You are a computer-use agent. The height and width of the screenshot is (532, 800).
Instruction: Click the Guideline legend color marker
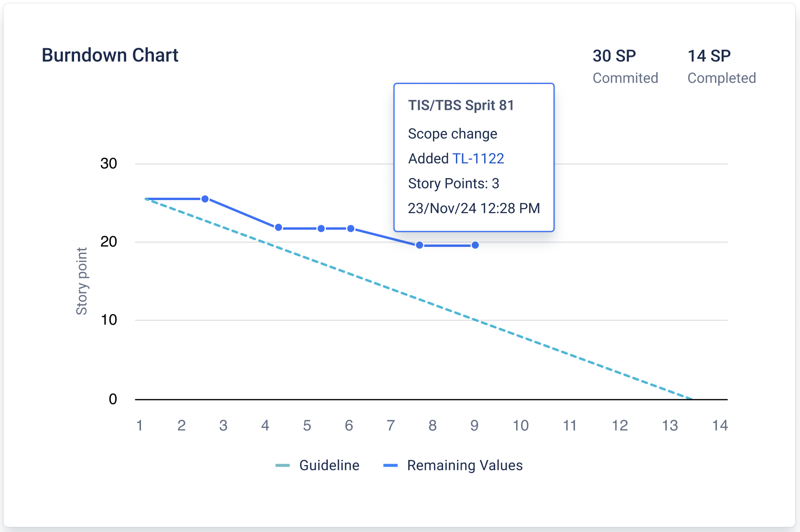pos(282,466)
